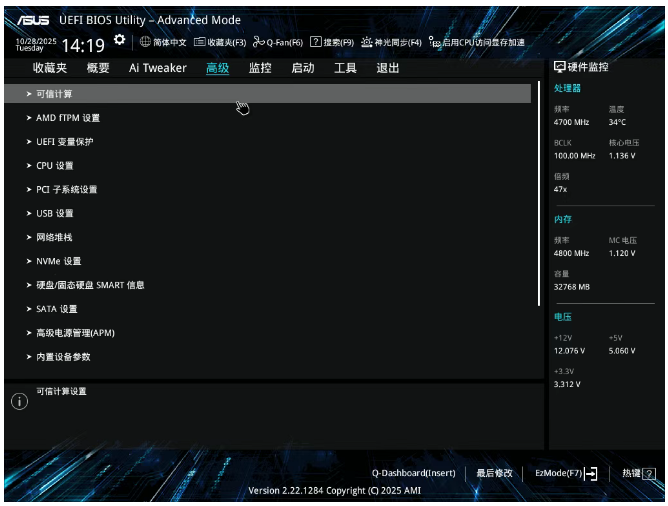Expand the NVMe 设置 submenu

59,261
